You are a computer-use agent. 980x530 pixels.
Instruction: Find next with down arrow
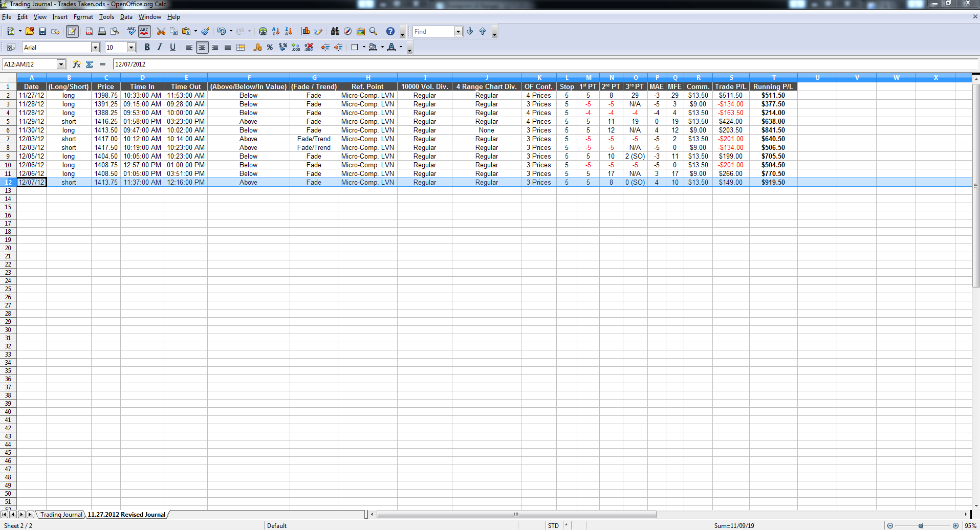[x=470, y=31]
